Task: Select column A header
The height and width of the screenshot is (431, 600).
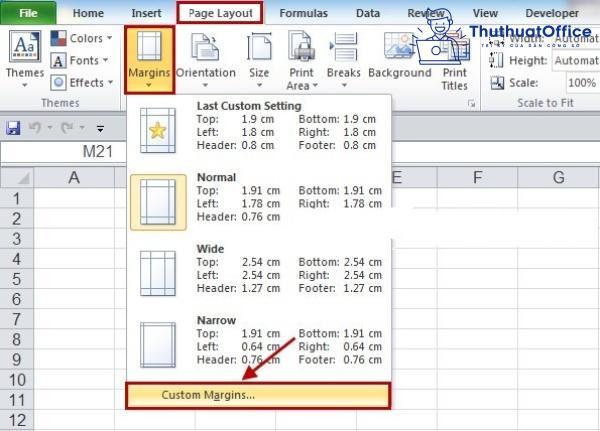Action: point(74,177)
